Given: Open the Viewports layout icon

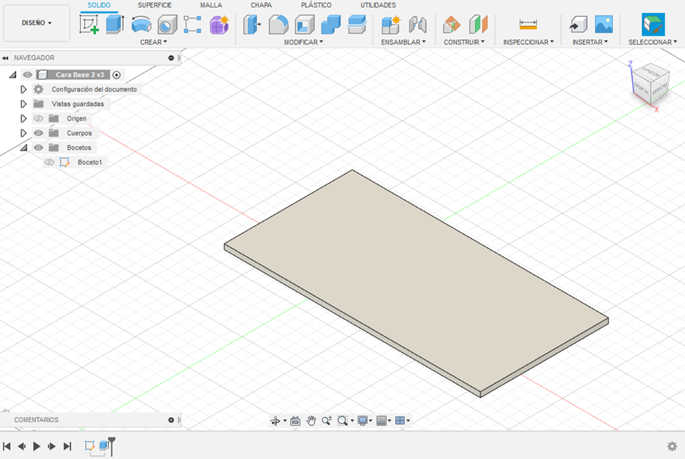Looking at the screenshot, I should [x=400, y=421].
